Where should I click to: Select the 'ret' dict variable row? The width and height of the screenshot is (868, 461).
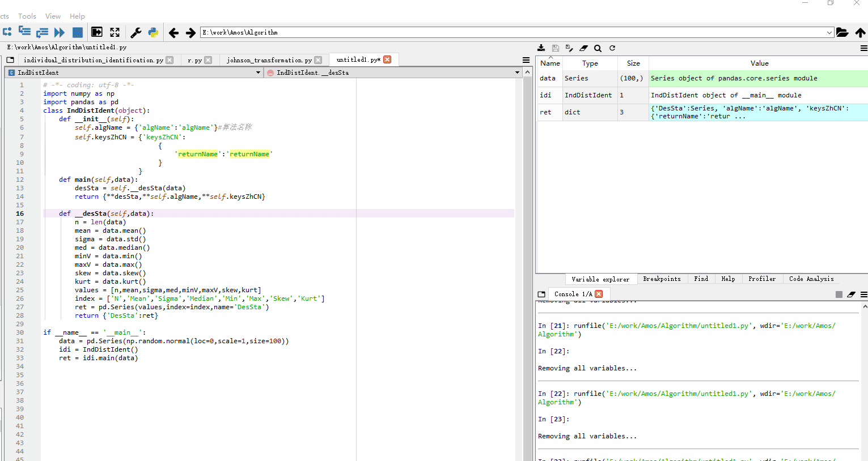point(702,112)
